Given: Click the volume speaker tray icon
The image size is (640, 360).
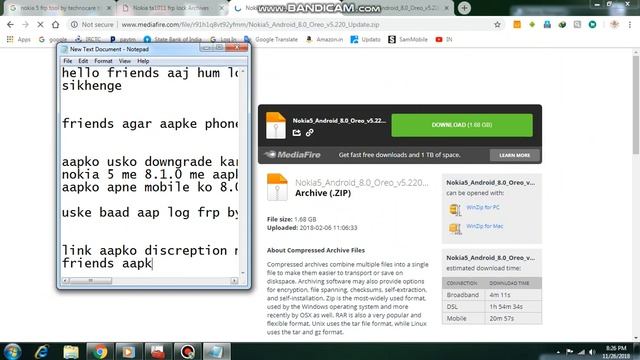Looking at the screenshot, I should (592, 352).
